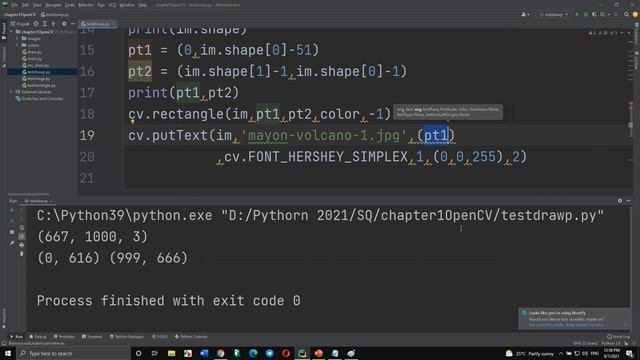Open Debug tool window tab
The height and width of the screenshot is (360, 640).
(x=38, y=337)
